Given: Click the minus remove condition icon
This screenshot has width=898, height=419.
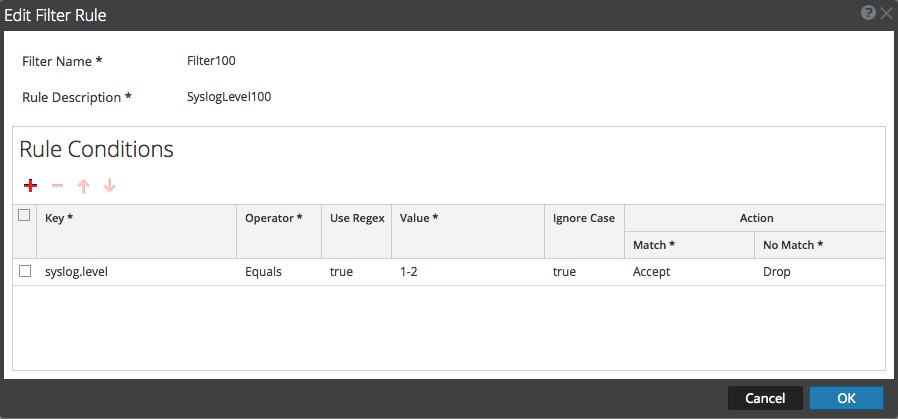Looking at the screenshot, I should [57, 186].
